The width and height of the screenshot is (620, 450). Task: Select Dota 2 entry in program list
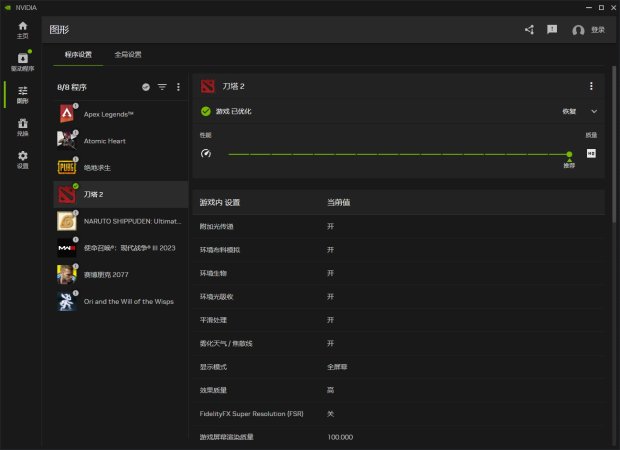(x=121, y=195)
